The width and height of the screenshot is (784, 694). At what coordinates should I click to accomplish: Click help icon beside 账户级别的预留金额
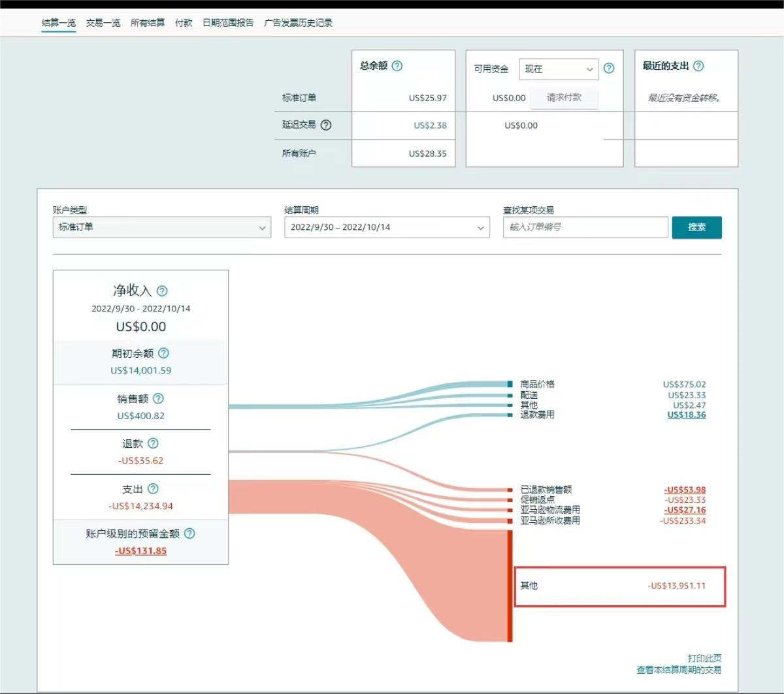coord(189,533)
